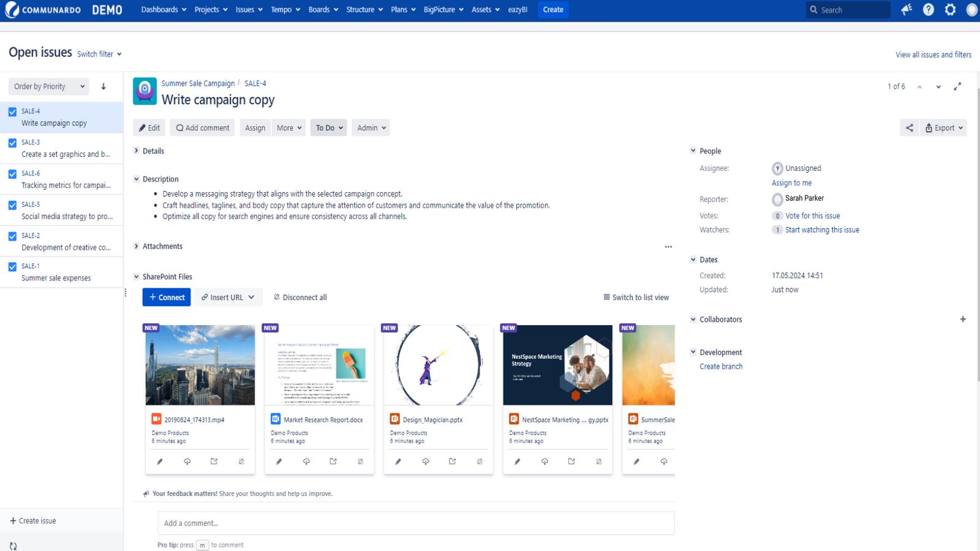The height and width of the screenshot is (551, 980).
Task: Click the feedback megaphone icon in header
Action: 907,10
